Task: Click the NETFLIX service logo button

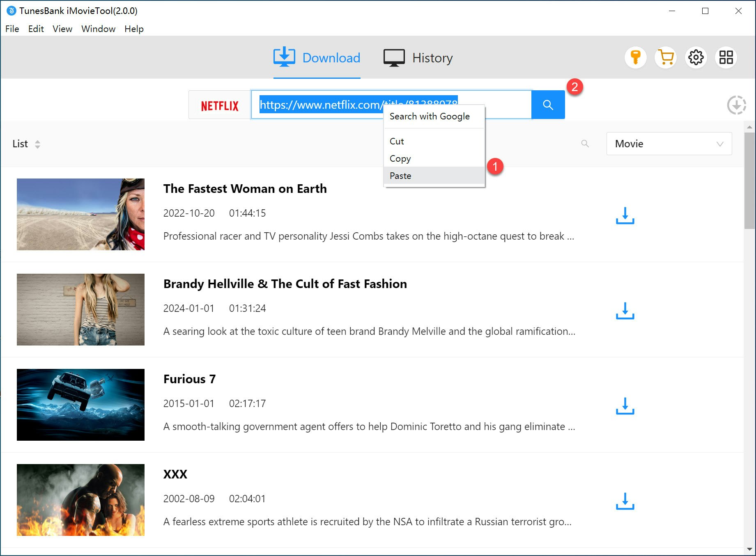Action: tap(220, 105)
